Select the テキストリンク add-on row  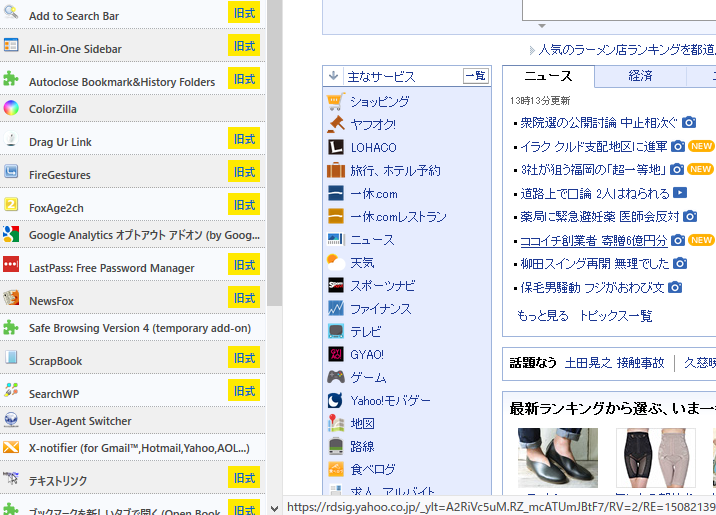click(132, 477)
